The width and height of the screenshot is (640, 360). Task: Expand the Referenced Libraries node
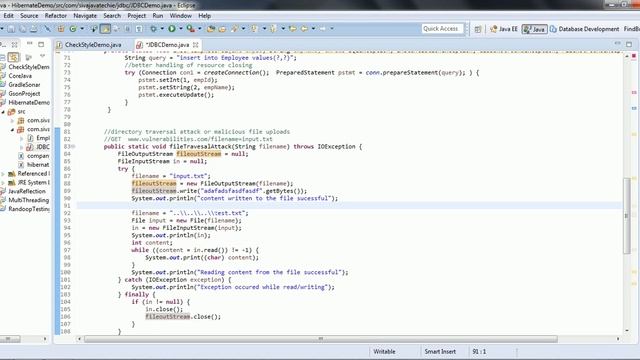coord(3,173)
